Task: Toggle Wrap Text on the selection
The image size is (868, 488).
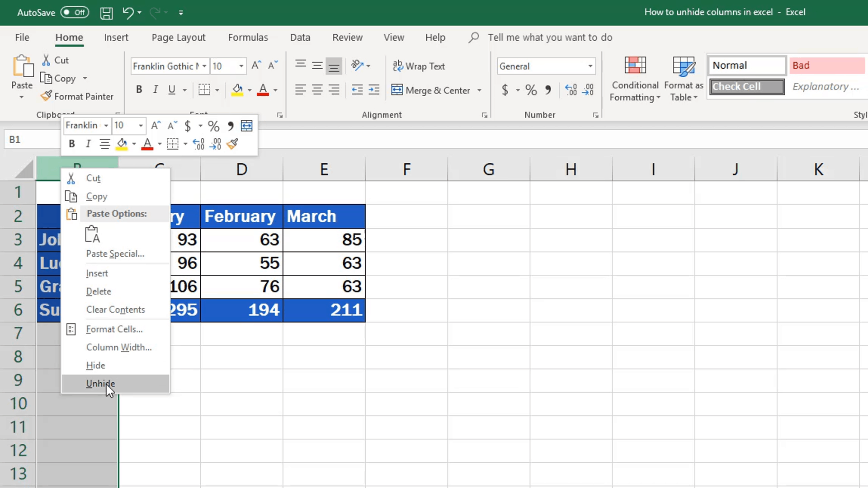Action: 419,66
